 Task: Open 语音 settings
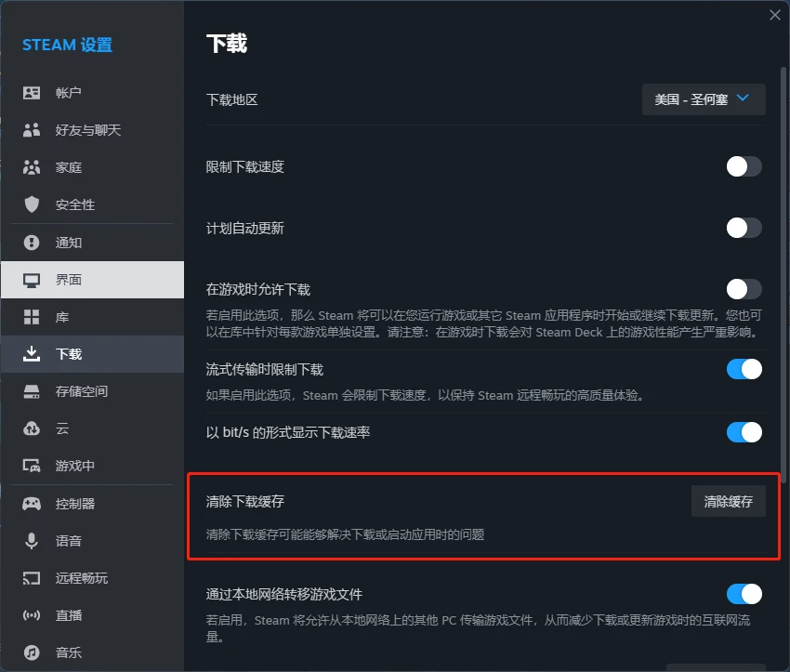(x=93, y=541)
